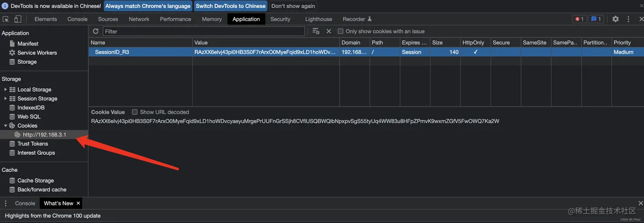Toggle the device toolbar icon
This screenshot has height=223, width=644.
tap(17, 19)
